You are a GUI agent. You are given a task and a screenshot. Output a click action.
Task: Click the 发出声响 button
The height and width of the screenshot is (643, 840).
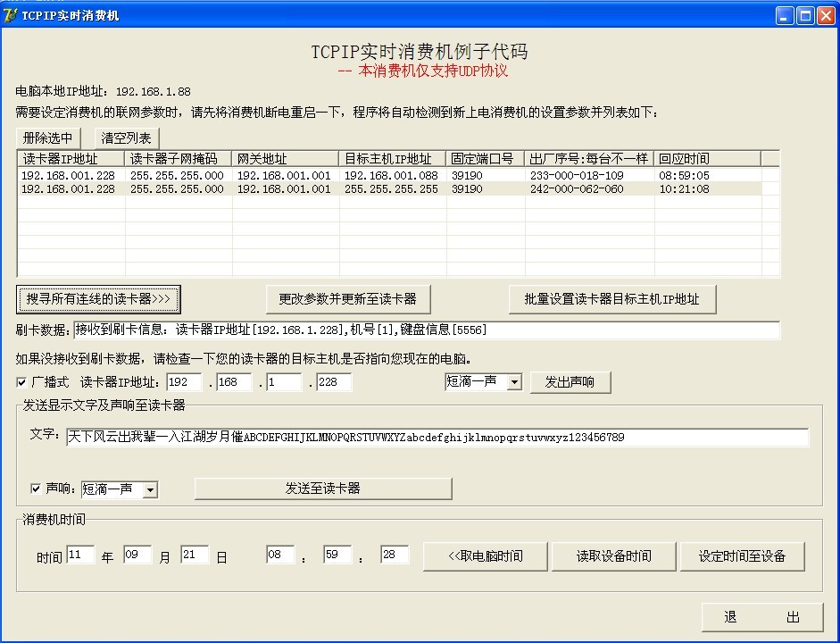click(x=570, y=382)
